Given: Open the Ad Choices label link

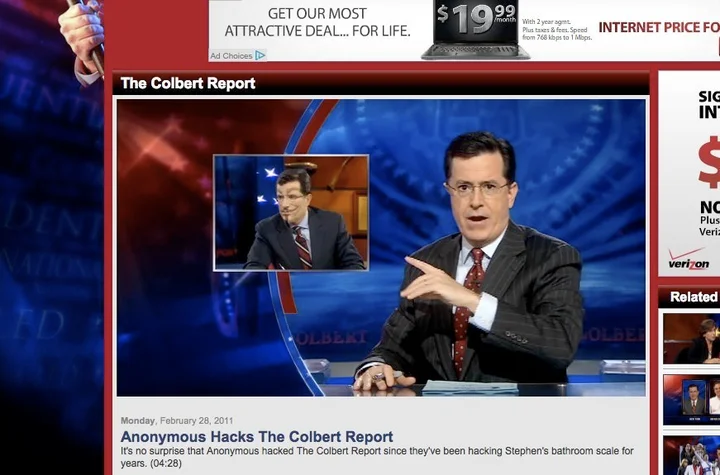Looking at the screenshot, I should [x=231, y=56].
